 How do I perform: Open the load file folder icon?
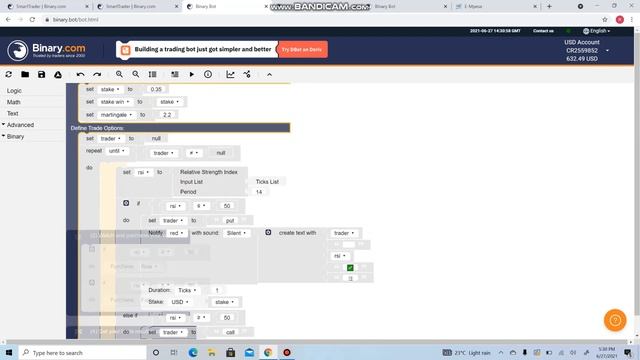point(25,74)
